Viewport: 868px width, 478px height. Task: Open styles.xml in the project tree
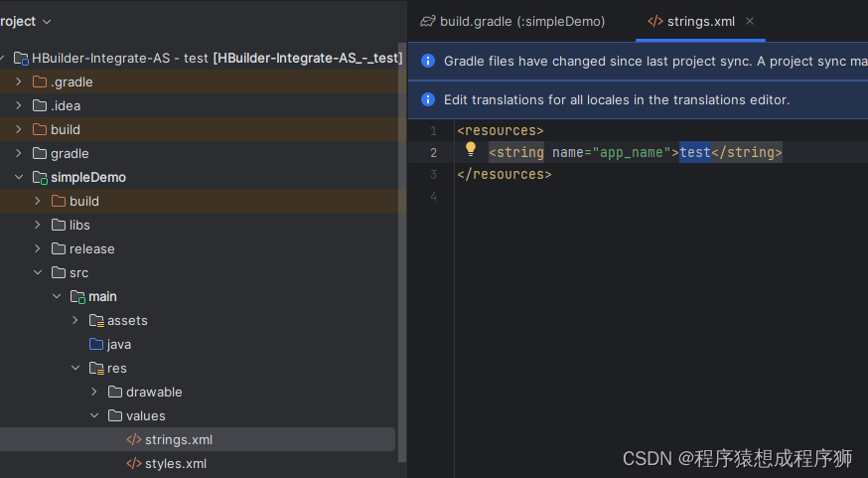pos(175,463)
